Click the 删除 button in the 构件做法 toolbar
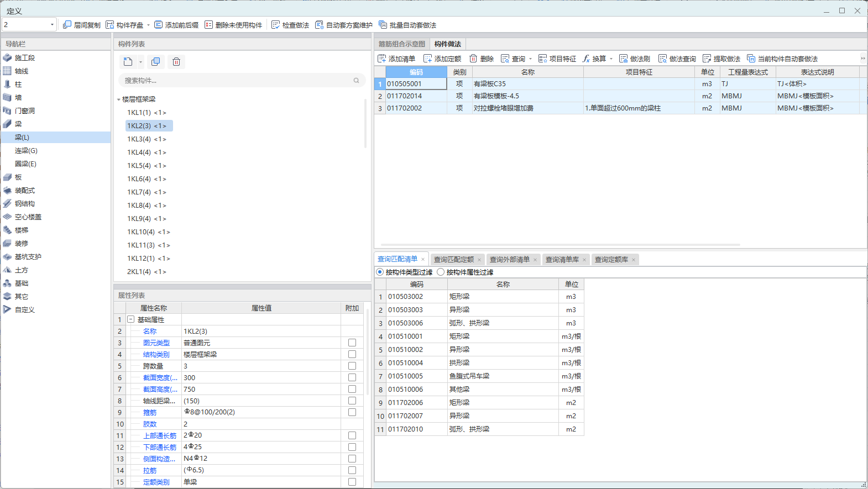 pos(482,59)
